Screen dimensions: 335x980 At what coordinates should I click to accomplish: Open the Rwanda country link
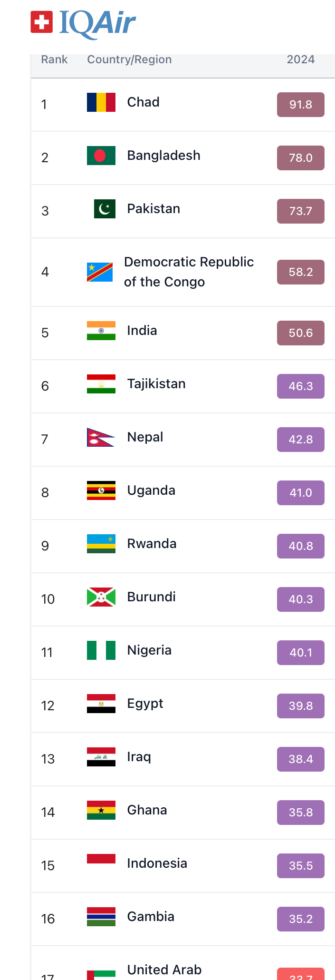pyautogui.click(x=152, y=544)
